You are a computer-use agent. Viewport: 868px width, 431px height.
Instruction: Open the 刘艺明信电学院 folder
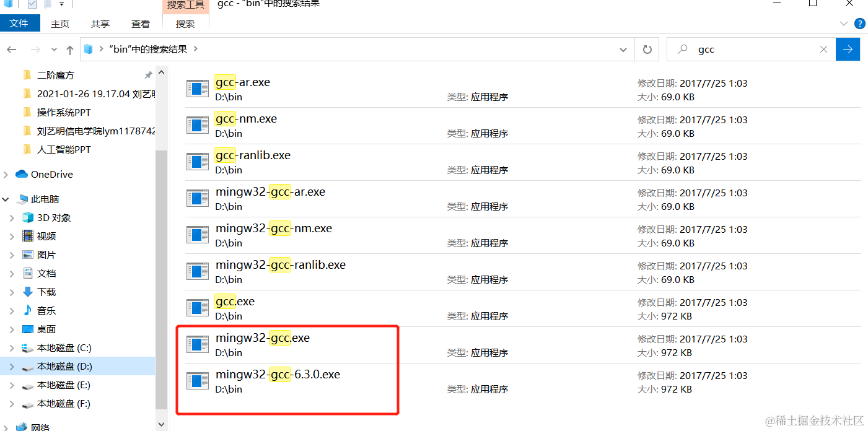(96, 131)
